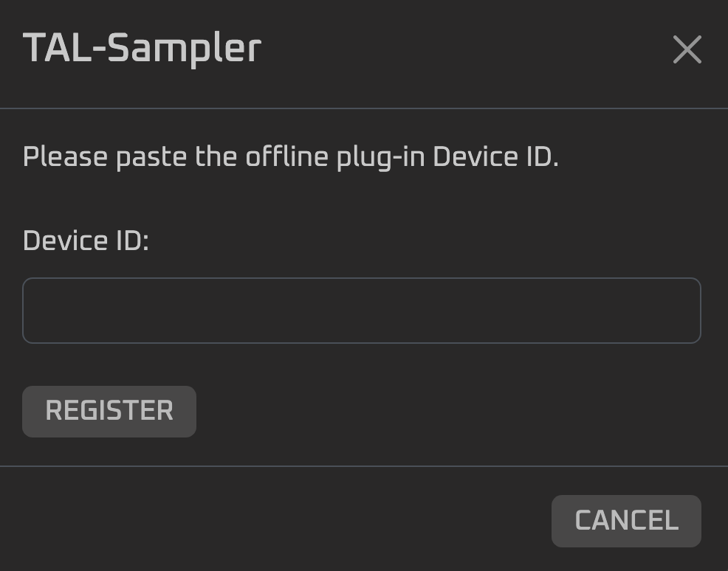Screen dimensions: 728x571
Task: Dismiss the dialog using the X icon
Action: click(x=687, y=50)
